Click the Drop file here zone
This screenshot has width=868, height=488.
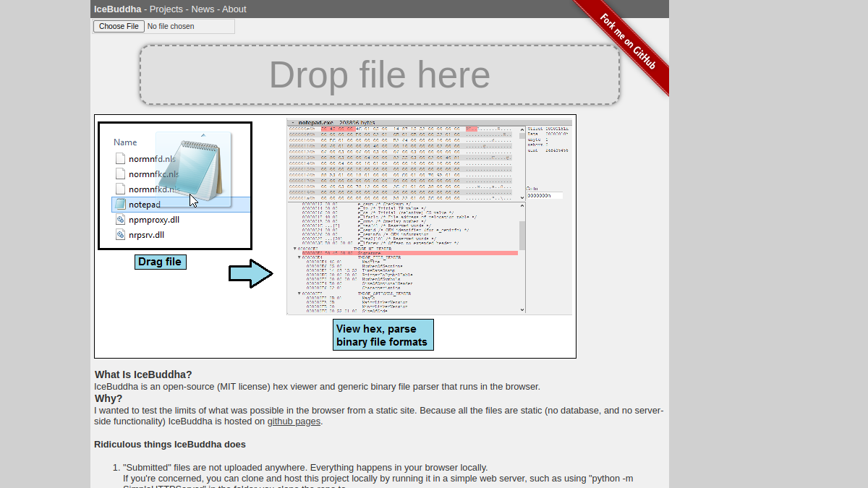(380, 75)
